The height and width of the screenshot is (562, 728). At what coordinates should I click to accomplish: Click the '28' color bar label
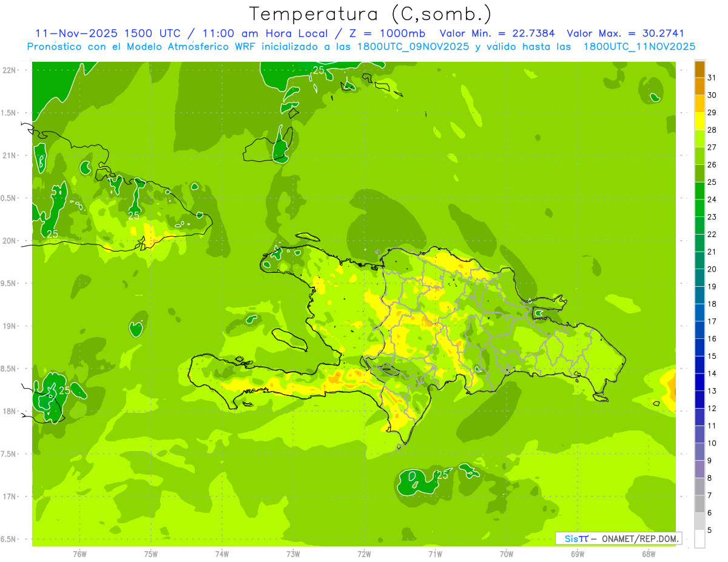pos(712,130)
